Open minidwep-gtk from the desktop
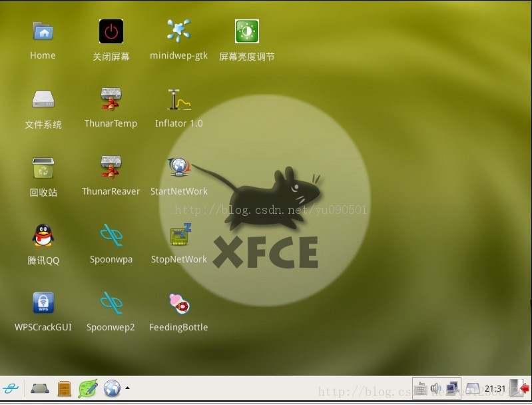The height and width of the screenshot is (405, 532). (x=179, y=31)
